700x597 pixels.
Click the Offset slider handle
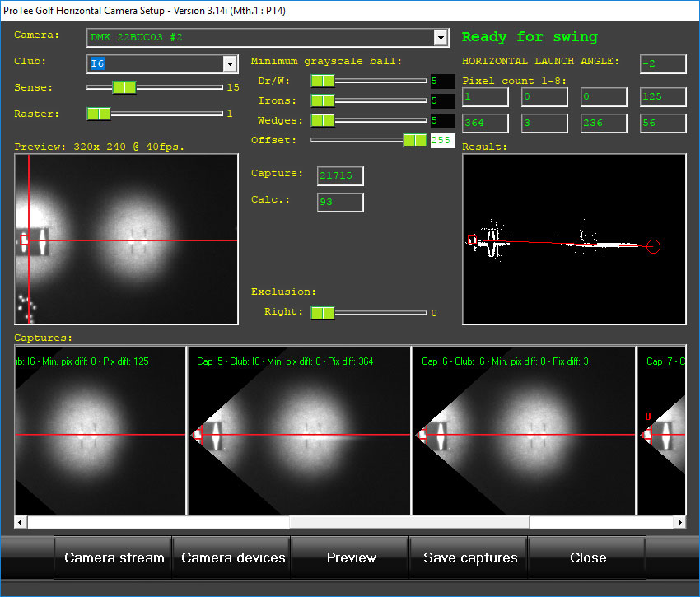(x=415, y=140)
